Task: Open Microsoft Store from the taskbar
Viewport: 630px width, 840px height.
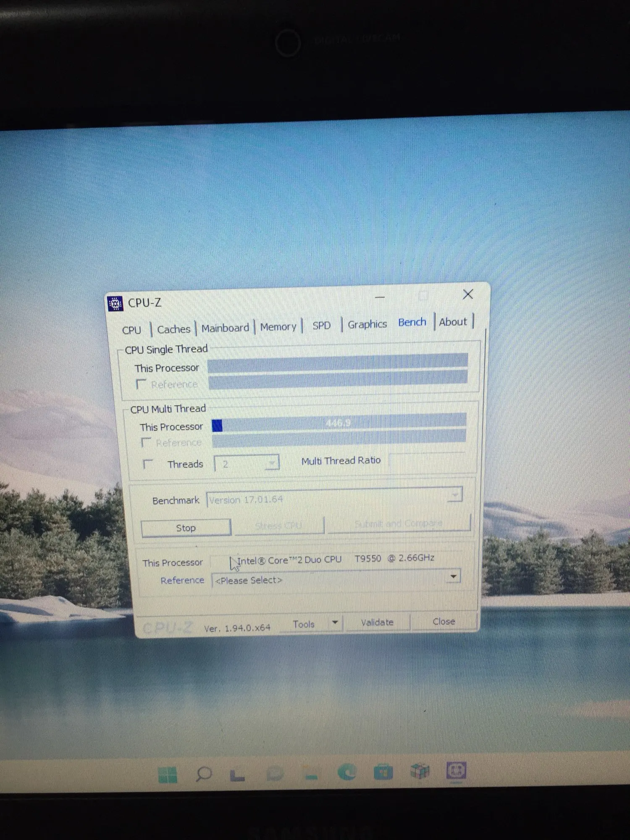Action: pos(383,772)
